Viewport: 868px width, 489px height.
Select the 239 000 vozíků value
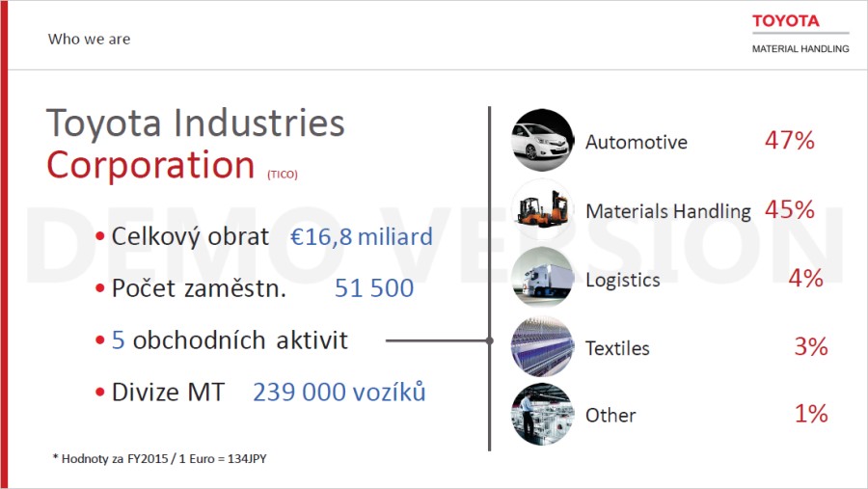click(339, 393)
